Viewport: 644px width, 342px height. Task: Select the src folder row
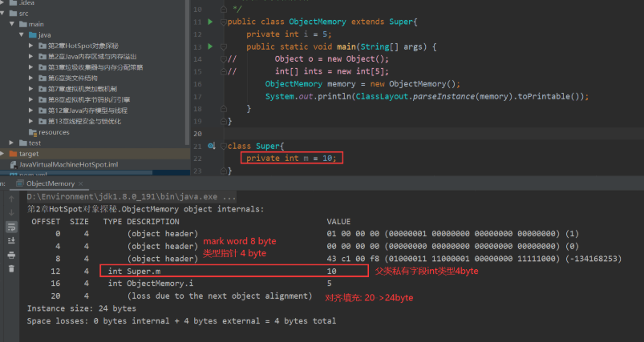coord(95,14)
